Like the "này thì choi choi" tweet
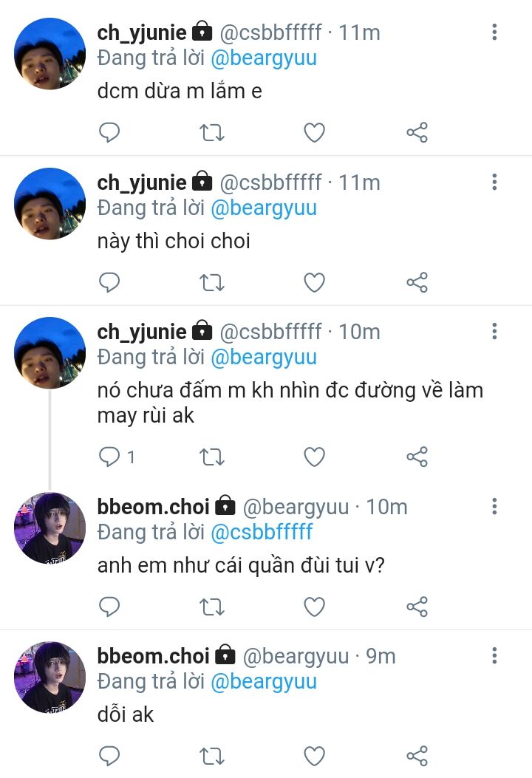532x778 pixels. pos(315,282)
